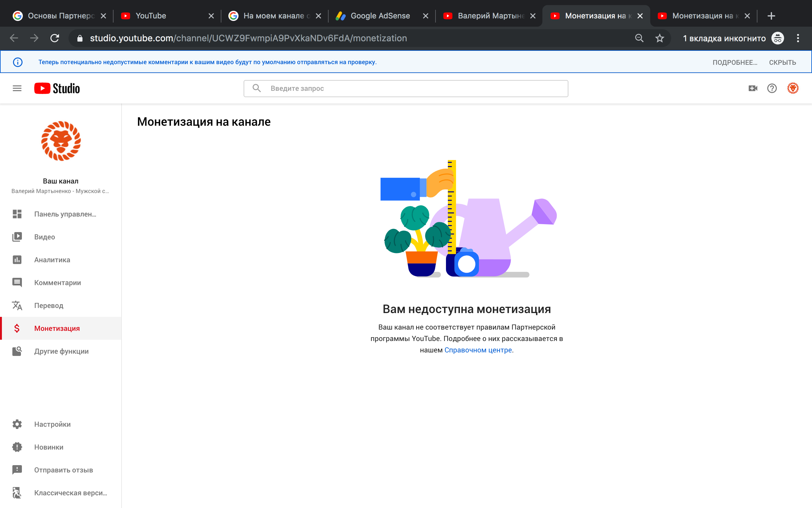Click the browser forward arrow
This screenshot has height=508, width=812.
point(34,38)
